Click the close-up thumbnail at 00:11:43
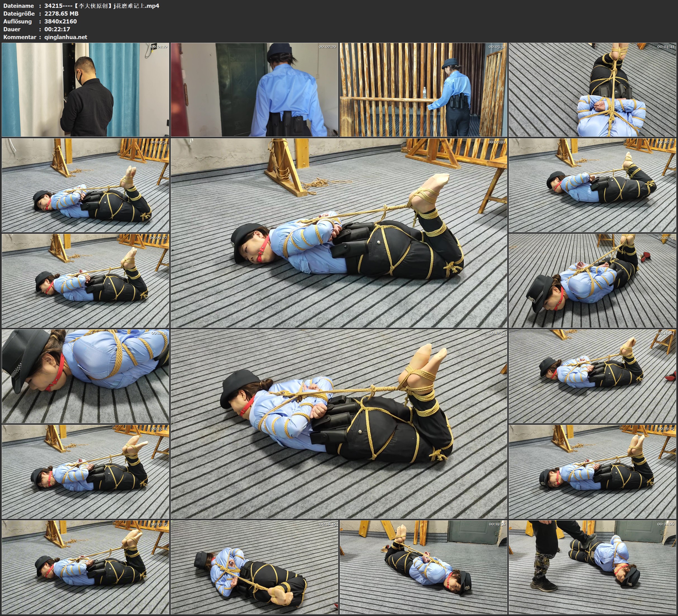This screenshot has width=678, height=616. coord(85,376)
